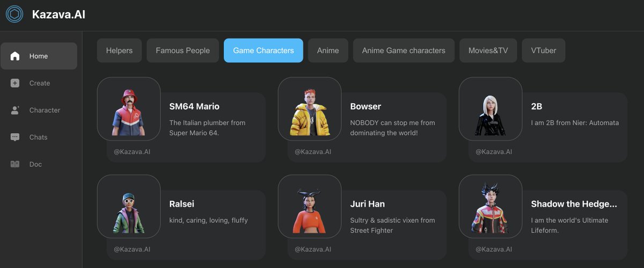
Task: Click @Kazava.AI under Ralsei card
Action: (x=132, y=249)
